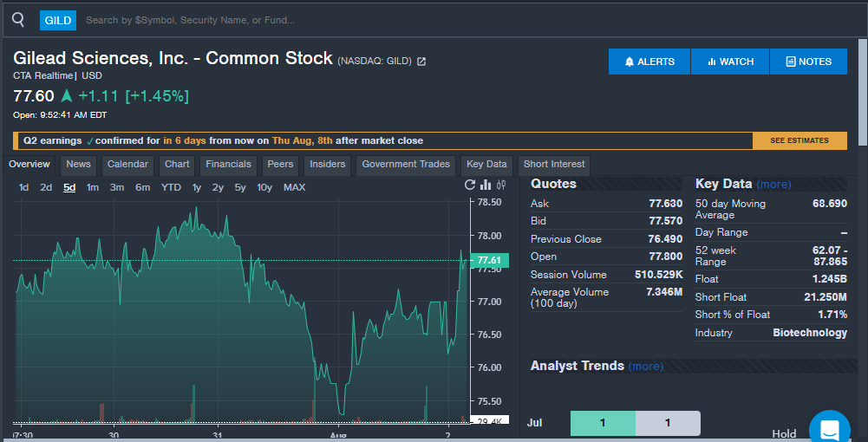Click the Biotechnology industry value
This screenshot has height=442, width=868.
(x=810, y=333)
